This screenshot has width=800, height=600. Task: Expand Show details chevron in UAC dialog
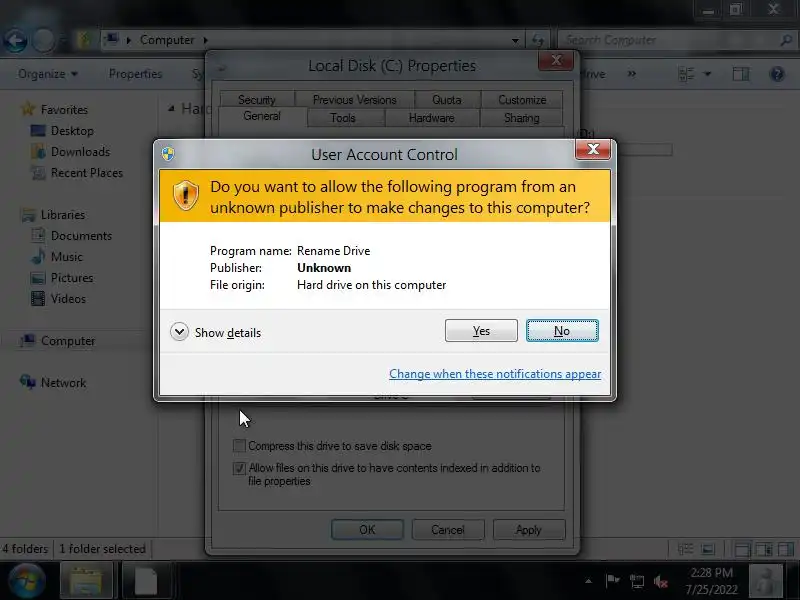tap(179, 332)
